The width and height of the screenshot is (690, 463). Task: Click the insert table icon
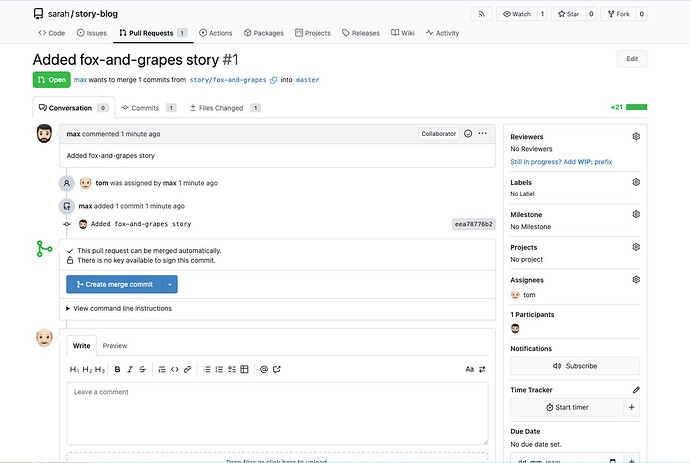244,369
